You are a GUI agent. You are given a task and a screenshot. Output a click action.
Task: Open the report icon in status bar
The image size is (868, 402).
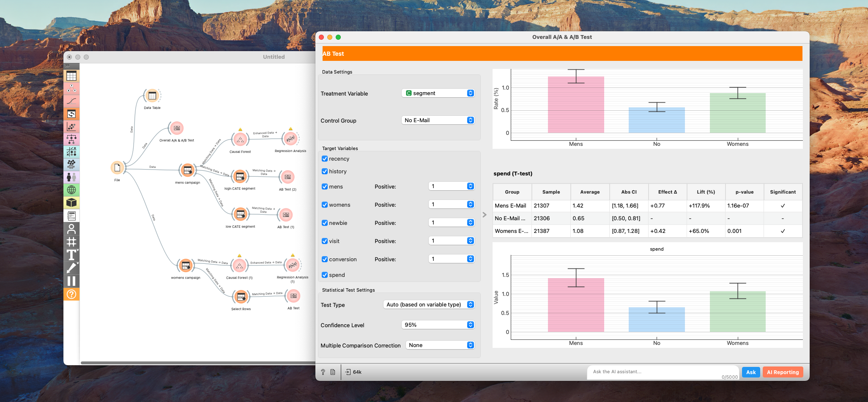pyautogui.click(x=333, y=372)
